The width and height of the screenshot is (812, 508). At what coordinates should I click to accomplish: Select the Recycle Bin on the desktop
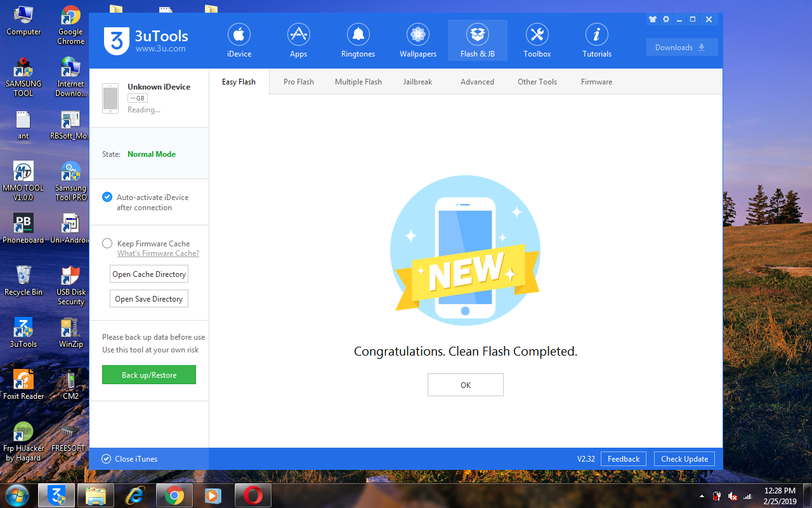[23, 281]
